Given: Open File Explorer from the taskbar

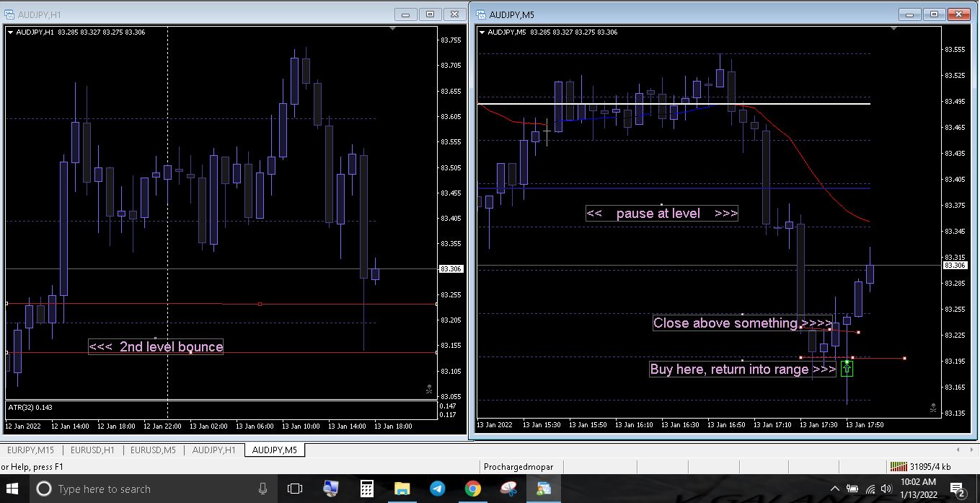Looking at the screenshot, I should (x=402, y=489).
